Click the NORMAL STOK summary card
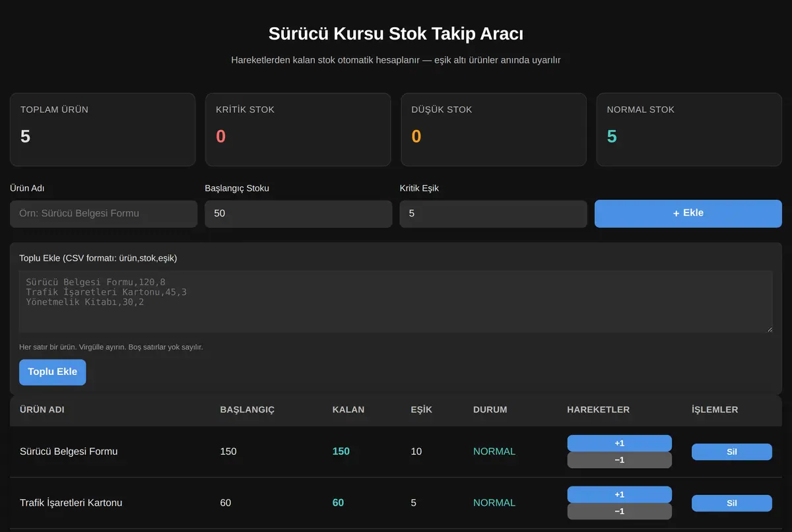Viewport: 792px width, 532px height. coord(689,129)
